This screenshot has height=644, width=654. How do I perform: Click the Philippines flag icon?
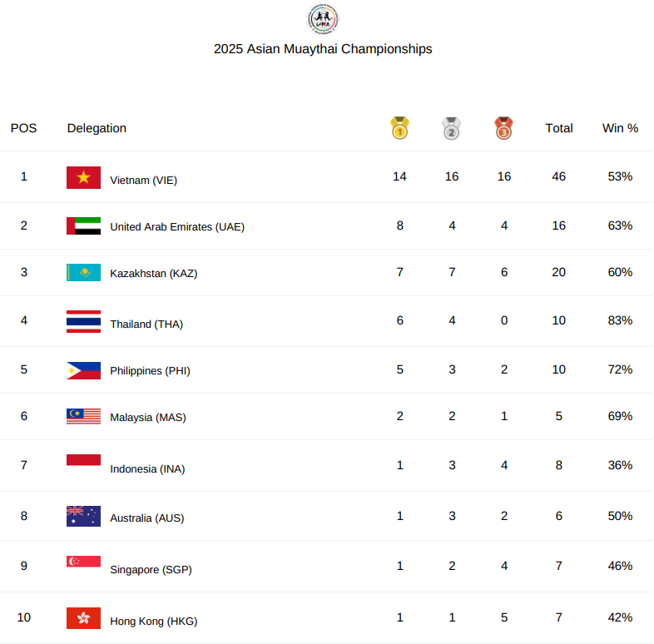point(83,370)
